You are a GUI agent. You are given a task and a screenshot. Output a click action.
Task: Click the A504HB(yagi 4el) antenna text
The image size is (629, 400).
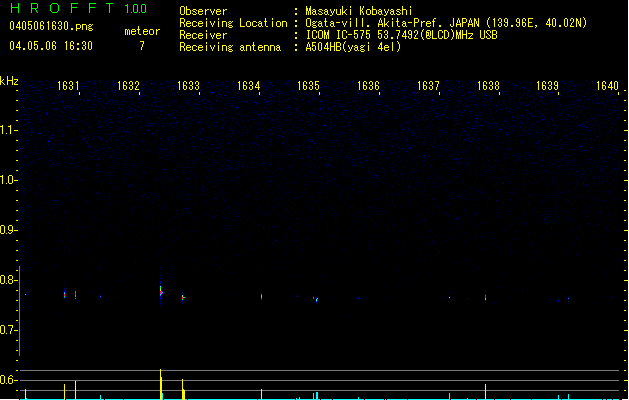click(x=353, y=47)
